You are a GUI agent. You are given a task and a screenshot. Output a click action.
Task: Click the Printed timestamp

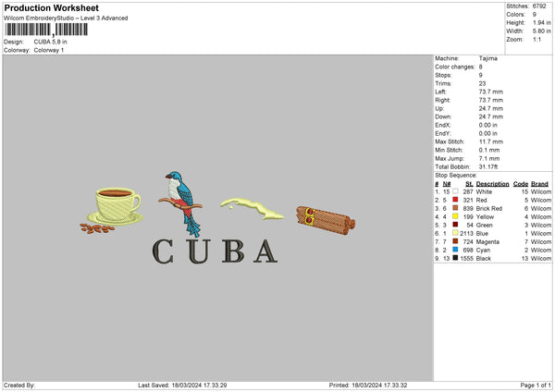click(x=368, y=386)
